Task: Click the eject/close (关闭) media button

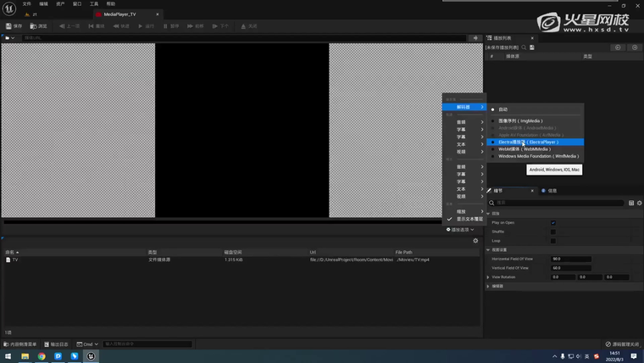Action: (249, 26)
